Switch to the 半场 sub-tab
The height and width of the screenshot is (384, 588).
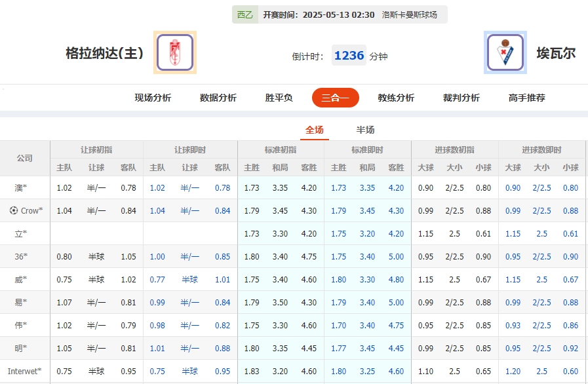(364, 130)
